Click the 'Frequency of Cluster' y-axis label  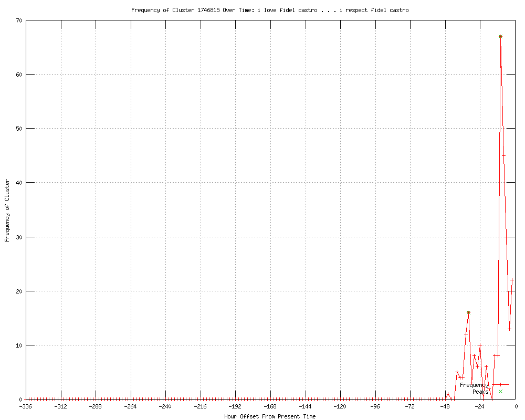[x=7, y=210]
